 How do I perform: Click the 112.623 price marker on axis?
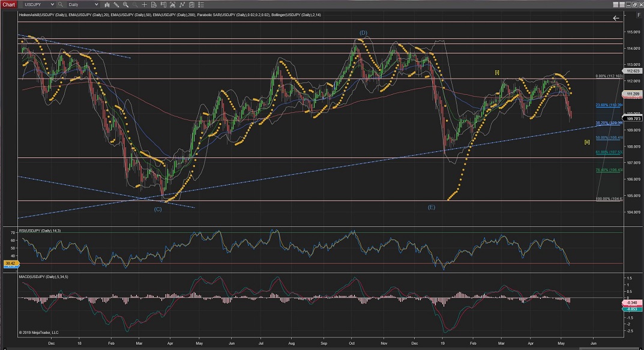click(633, 70)
